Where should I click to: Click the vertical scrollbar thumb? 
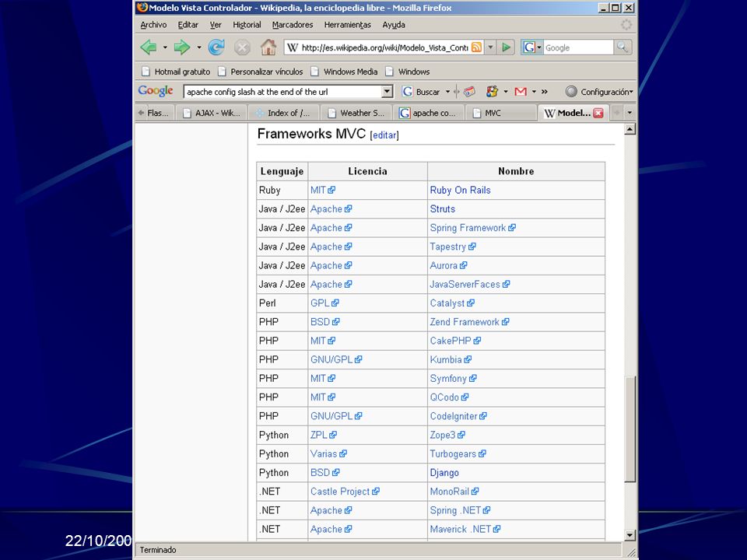tap(630, 429)
